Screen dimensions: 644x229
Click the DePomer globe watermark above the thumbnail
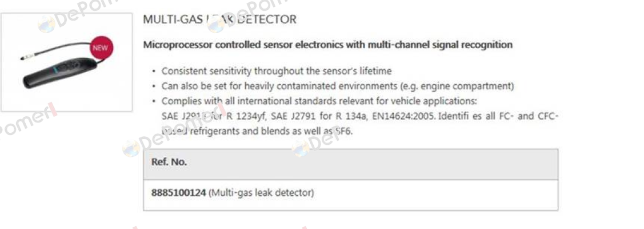[x=47, y=25]
